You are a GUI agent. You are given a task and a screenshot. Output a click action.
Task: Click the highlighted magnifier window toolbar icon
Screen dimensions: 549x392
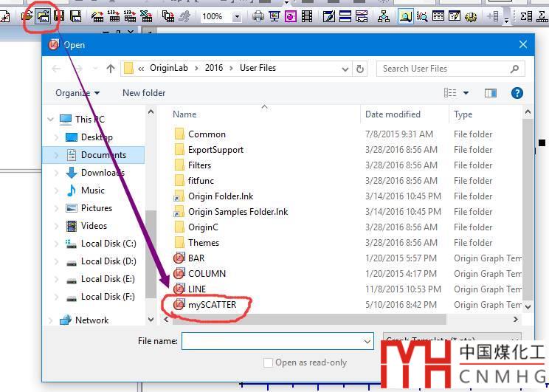(x=405, y=16)
